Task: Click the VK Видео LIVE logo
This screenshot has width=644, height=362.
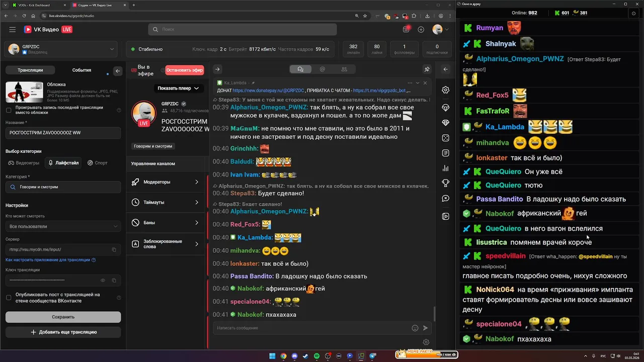Action: coord(48,30)
